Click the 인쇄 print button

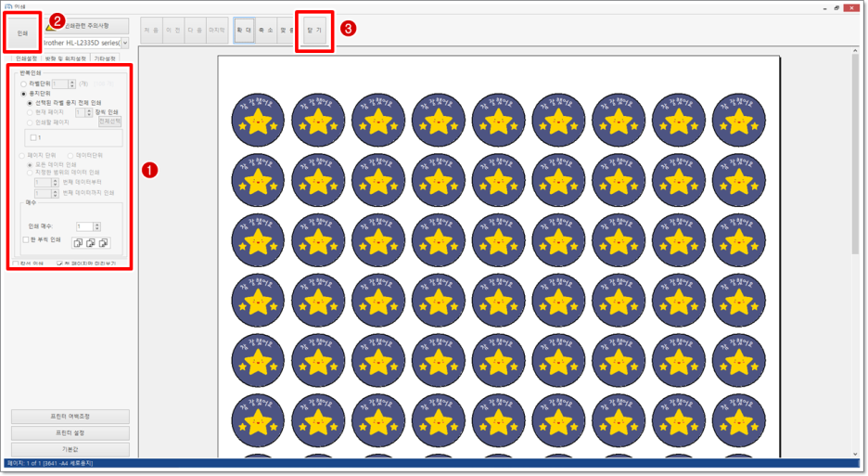22,33
